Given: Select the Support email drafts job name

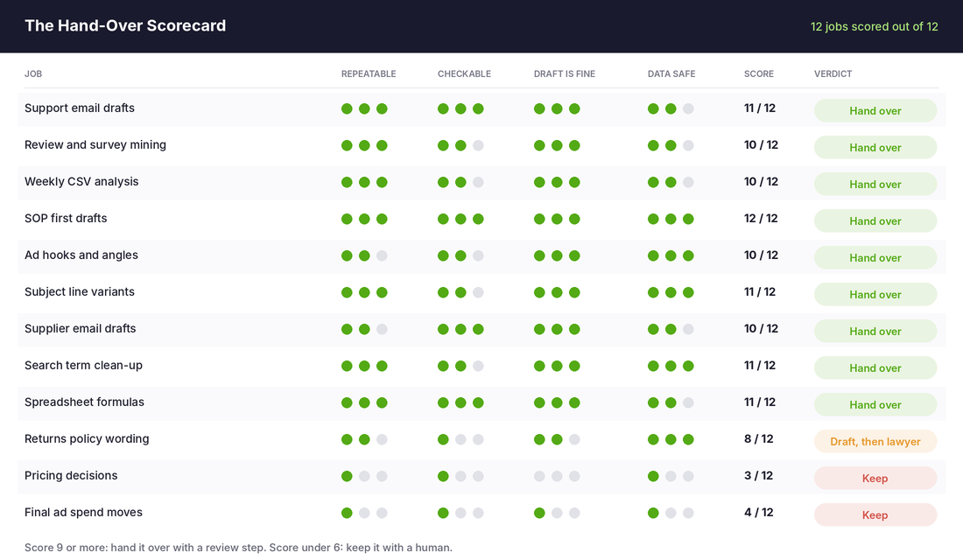Looking at the screenshot, I should (79, 108).
